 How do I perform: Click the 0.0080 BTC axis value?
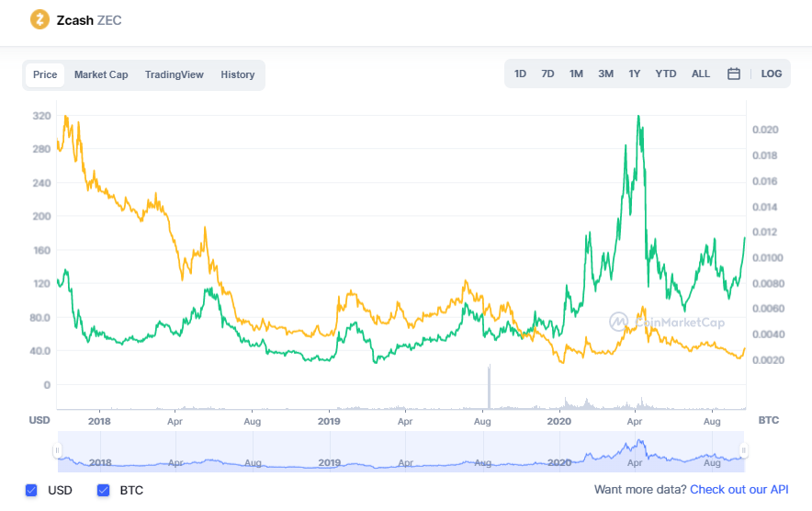pyautogui.click(x=768, y=283)
